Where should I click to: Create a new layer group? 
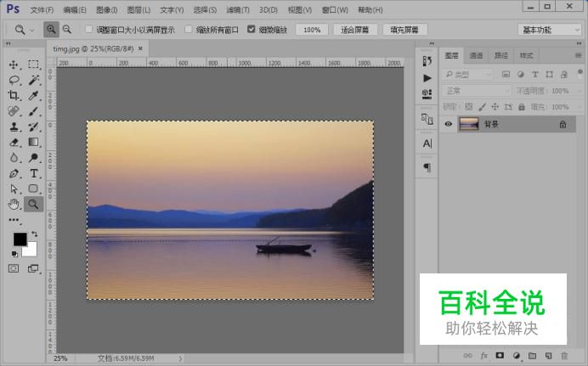[533, 356]
